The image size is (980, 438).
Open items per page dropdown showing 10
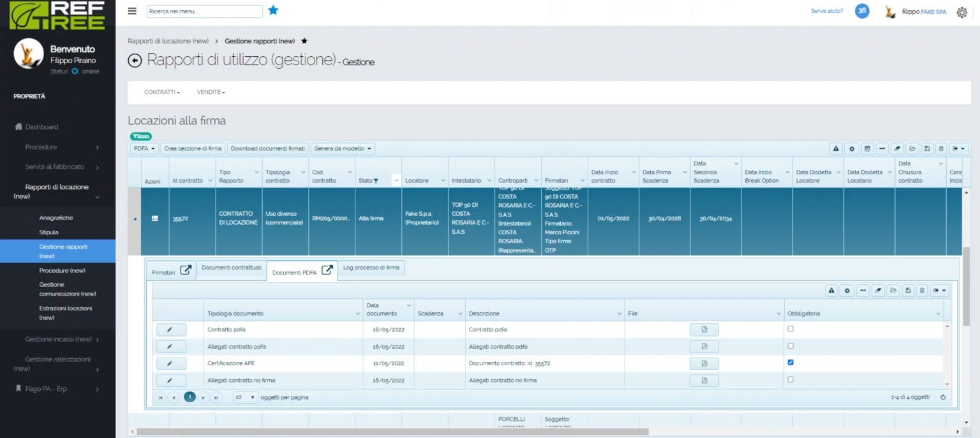point(245,397)
